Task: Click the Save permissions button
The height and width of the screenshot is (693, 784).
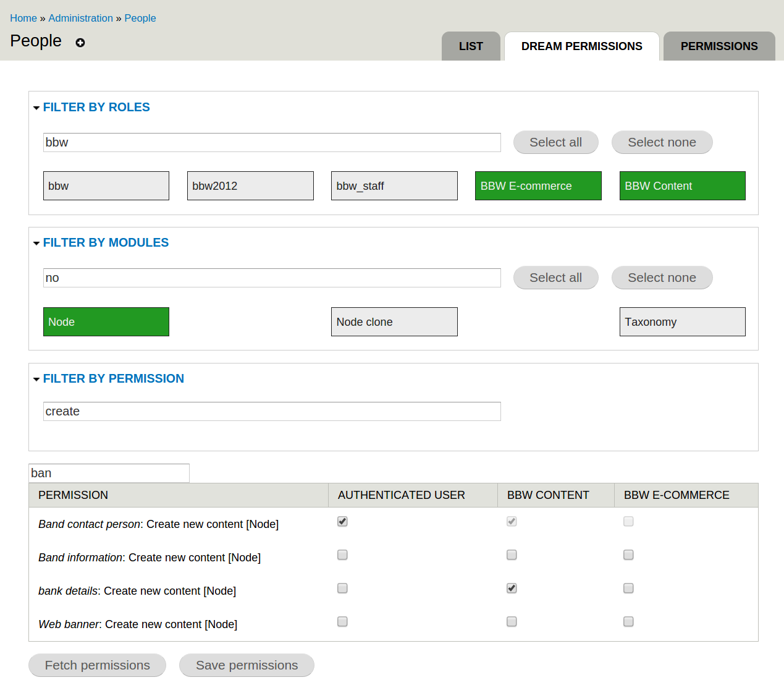Action: pos(247,665)
